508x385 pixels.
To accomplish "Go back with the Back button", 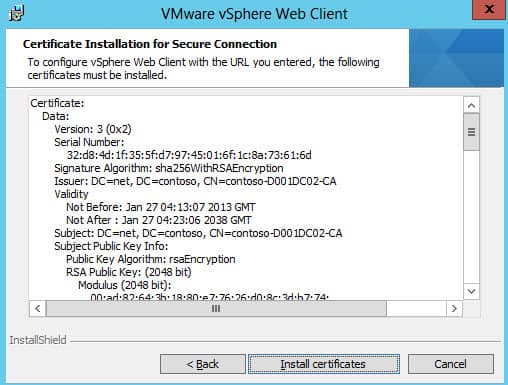I will coord(203,364).
